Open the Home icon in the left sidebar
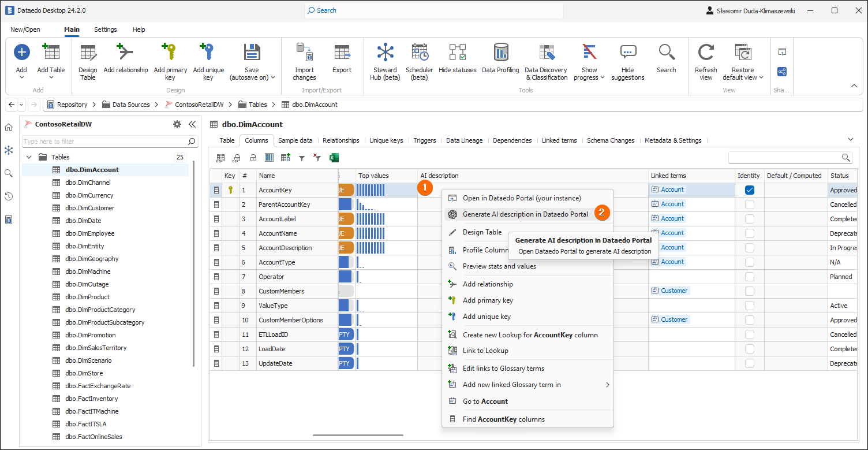The height and width of the screenshot is (450, 868). (9, 127)
